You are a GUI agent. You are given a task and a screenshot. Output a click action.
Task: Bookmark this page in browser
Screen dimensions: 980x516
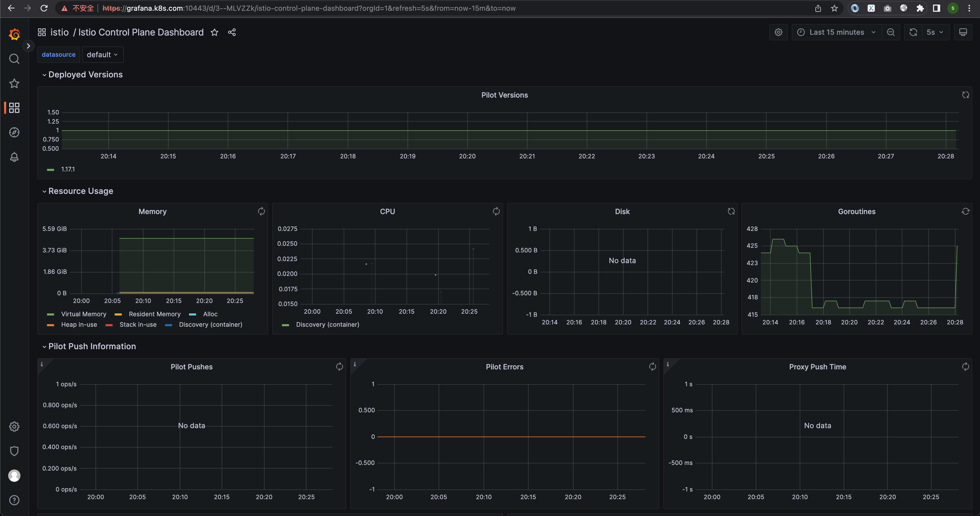[x=834, y=8]
